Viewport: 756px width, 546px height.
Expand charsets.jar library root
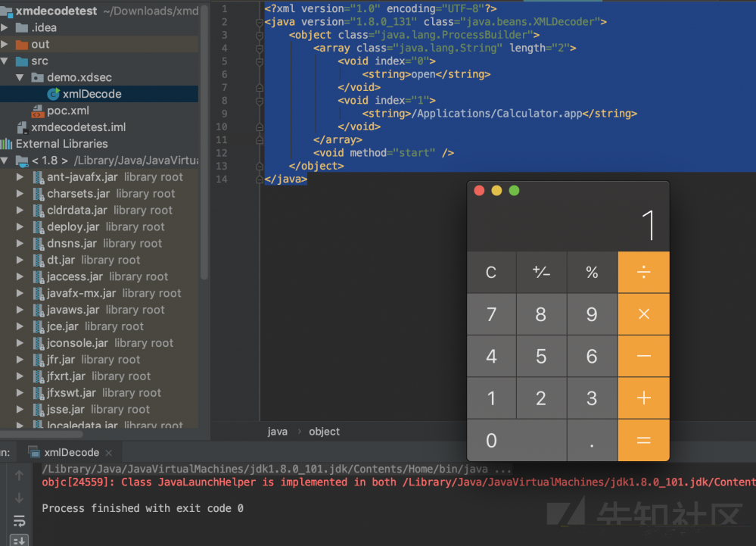click(20, 193)
